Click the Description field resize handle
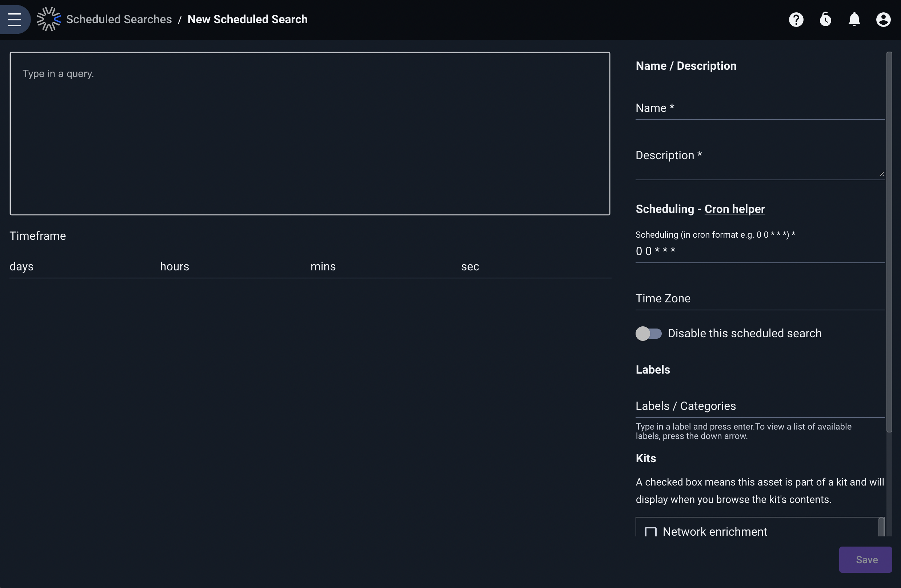901x588 pixels. tap(881, 174)
